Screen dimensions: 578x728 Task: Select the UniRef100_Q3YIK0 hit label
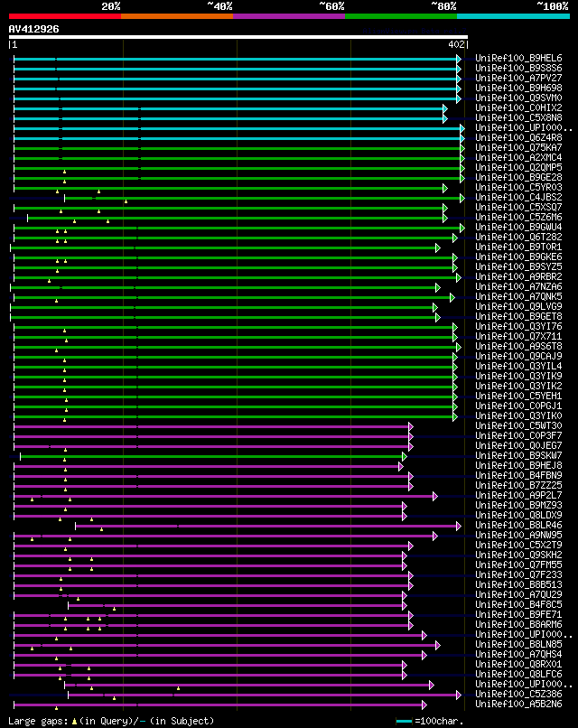(x=518, y=416)
